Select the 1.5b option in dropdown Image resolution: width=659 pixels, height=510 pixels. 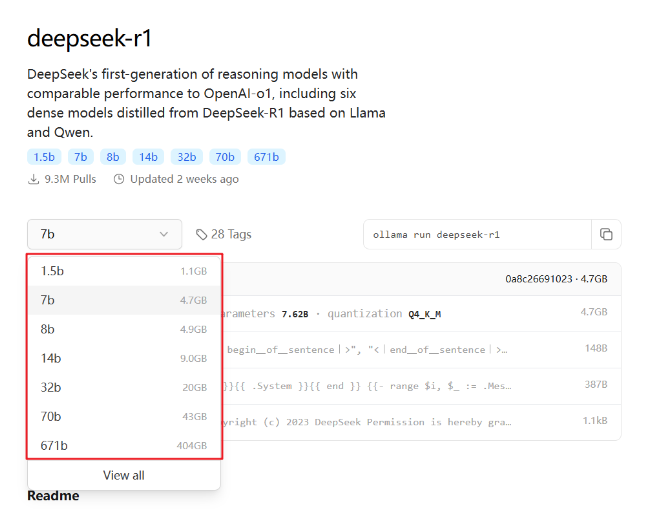pyautogui.click(x=124, y=271)
